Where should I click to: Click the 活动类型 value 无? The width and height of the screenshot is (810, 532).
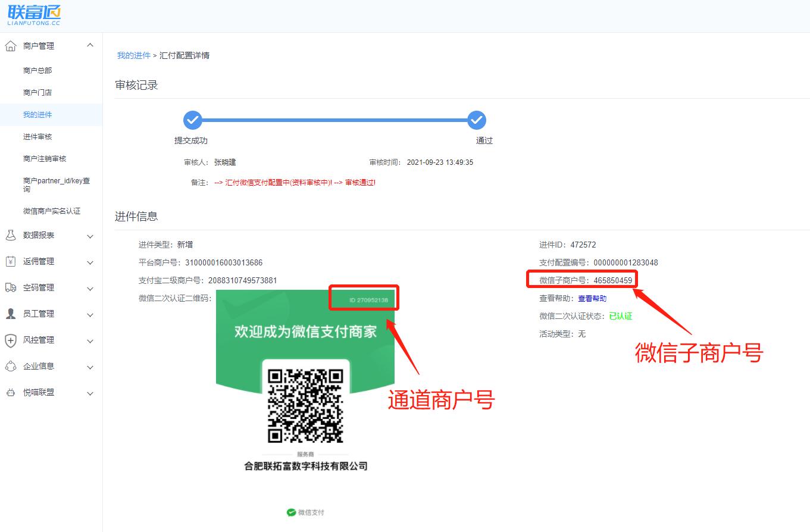[582, 334]
